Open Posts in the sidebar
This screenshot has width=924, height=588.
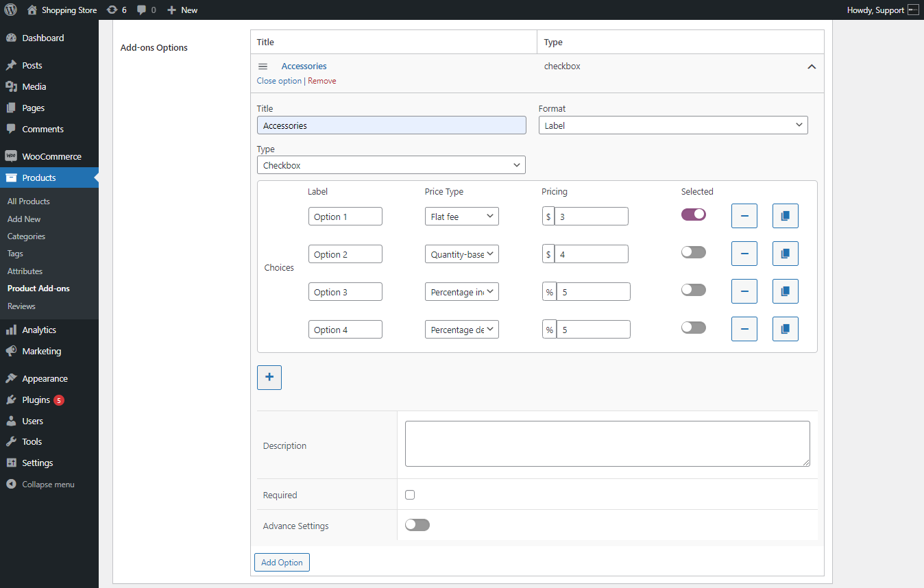pos(49,66)
